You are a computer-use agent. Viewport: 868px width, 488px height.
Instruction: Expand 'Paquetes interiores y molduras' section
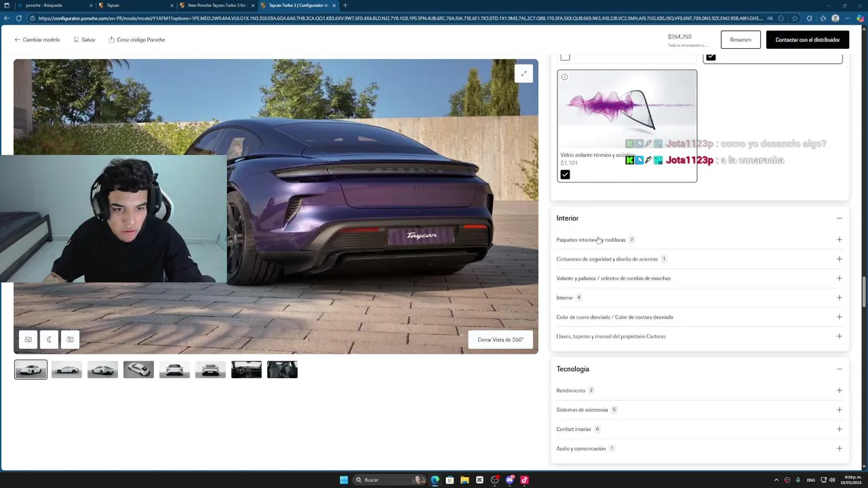[x=699, y=239]
